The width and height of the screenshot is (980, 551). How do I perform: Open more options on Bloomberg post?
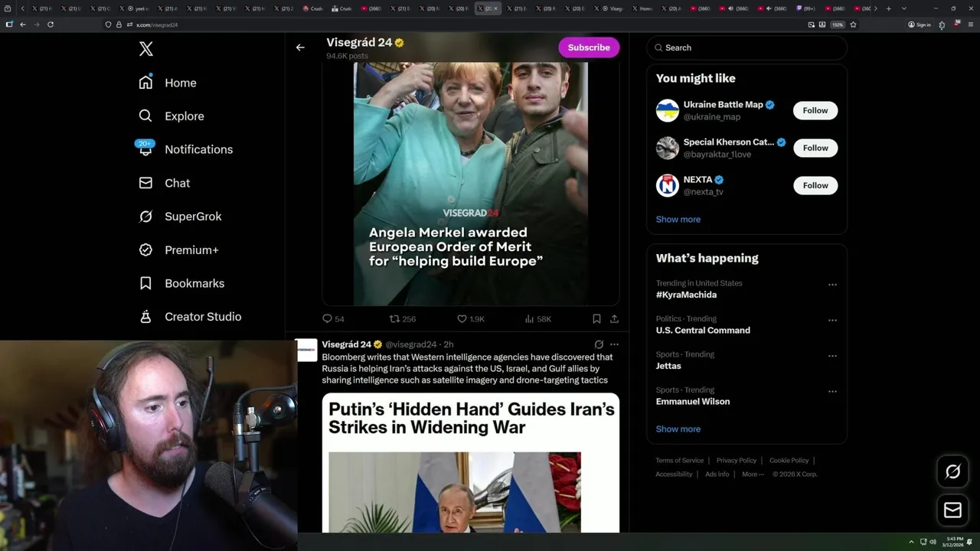pyautogui.click(x=614, y=344)
